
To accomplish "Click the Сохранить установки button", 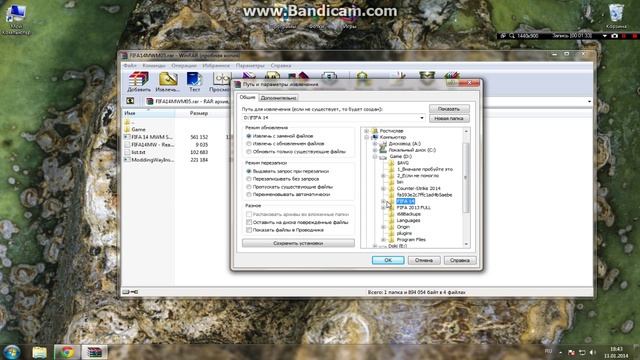I will (x=298, y=243).
